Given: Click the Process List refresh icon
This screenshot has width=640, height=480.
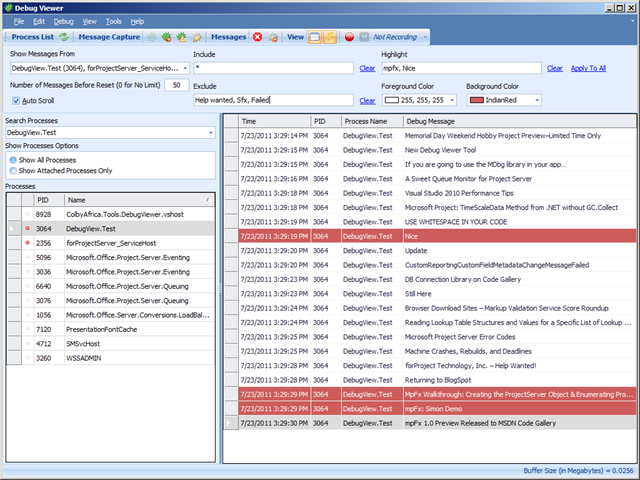Looking at the screenshot, I should click(x=64, y=37).
